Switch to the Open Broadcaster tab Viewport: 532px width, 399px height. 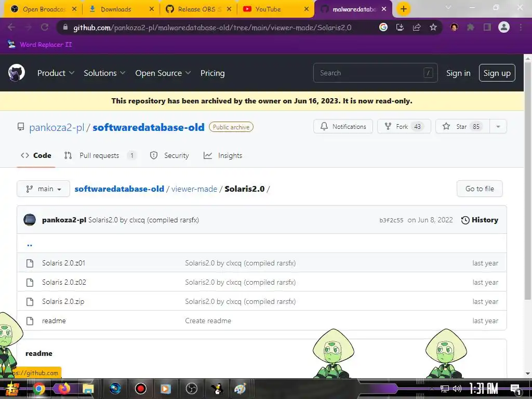(43, 9)
